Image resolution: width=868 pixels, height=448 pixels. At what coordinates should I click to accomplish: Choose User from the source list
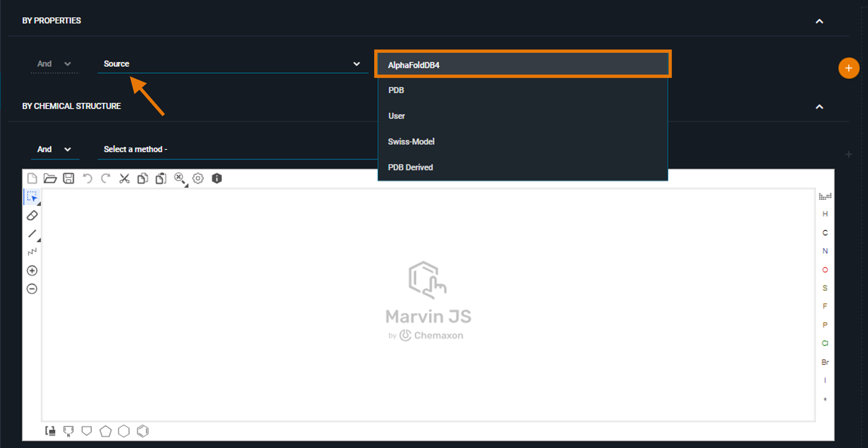pyautogui.click(x=523, y=116)
